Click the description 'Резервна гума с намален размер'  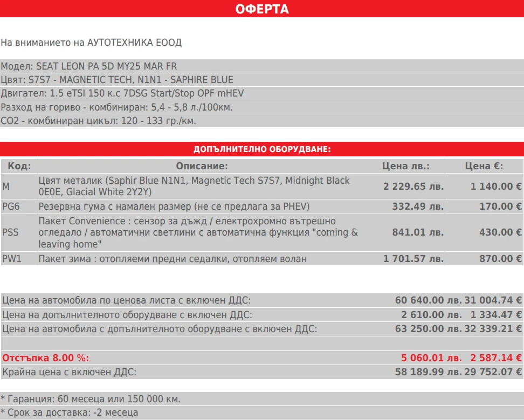click(x=174, y=206)
